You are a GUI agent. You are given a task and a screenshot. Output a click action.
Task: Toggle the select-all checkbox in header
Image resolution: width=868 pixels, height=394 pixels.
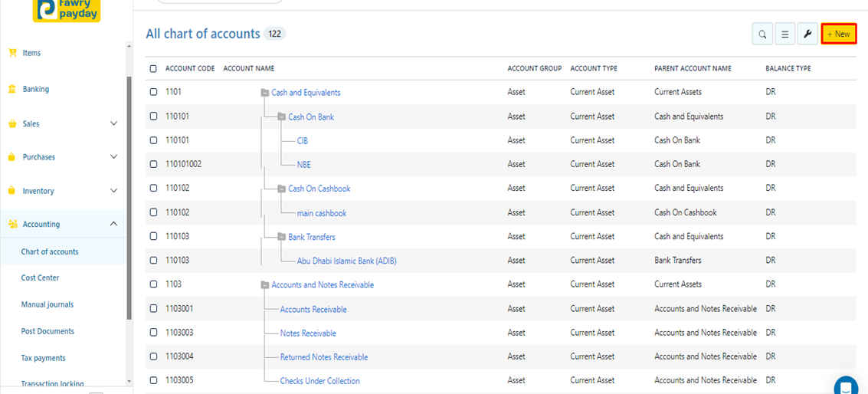pos(153,69)
